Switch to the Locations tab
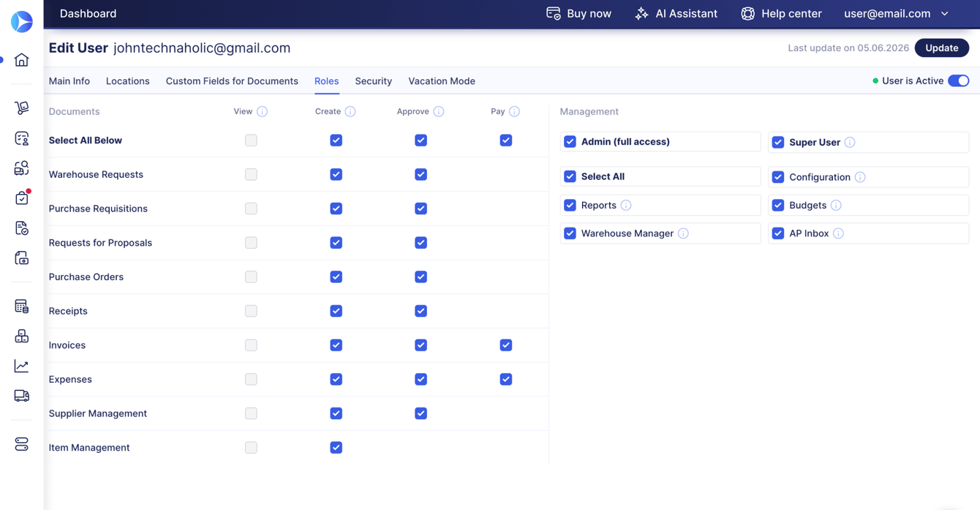Image resolution: width=980 pixels, height=510 pixels. coord(128,81)
